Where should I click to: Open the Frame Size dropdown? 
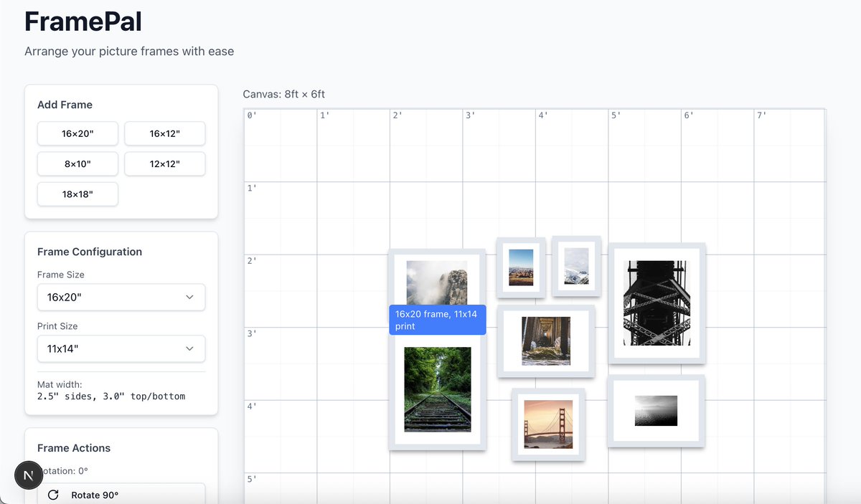coord(121,297)
